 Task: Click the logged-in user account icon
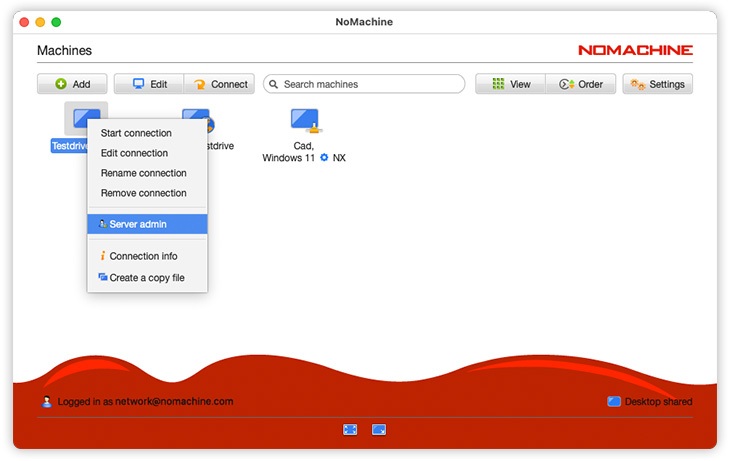point(47,402)
